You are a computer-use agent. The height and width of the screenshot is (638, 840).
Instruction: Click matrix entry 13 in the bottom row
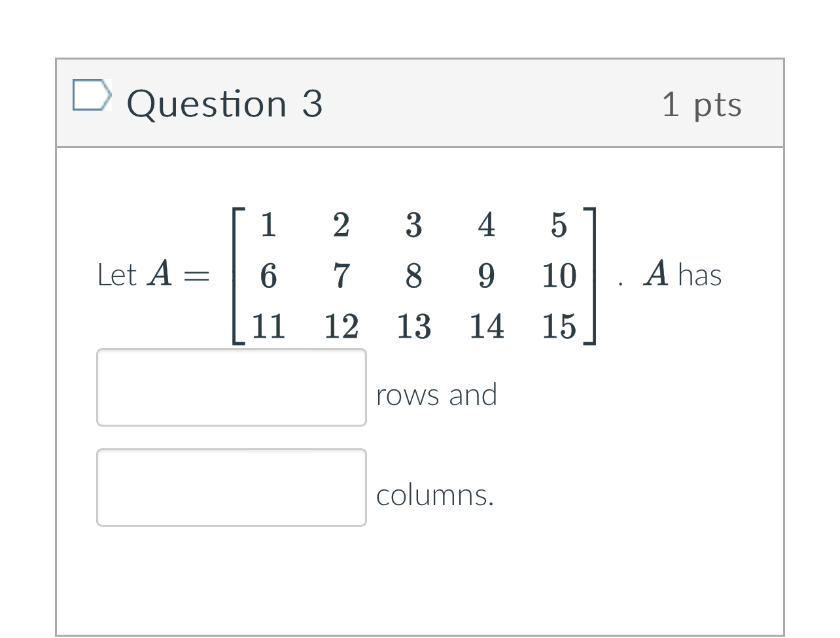click(x=413, y=326)
